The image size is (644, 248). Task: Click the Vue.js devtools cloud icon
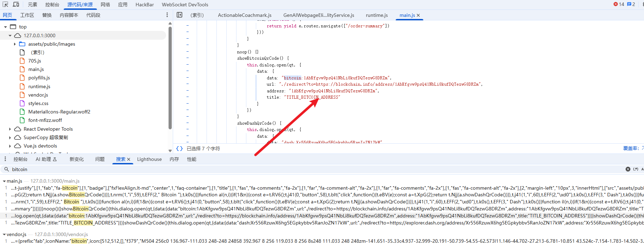pos(18,146)
